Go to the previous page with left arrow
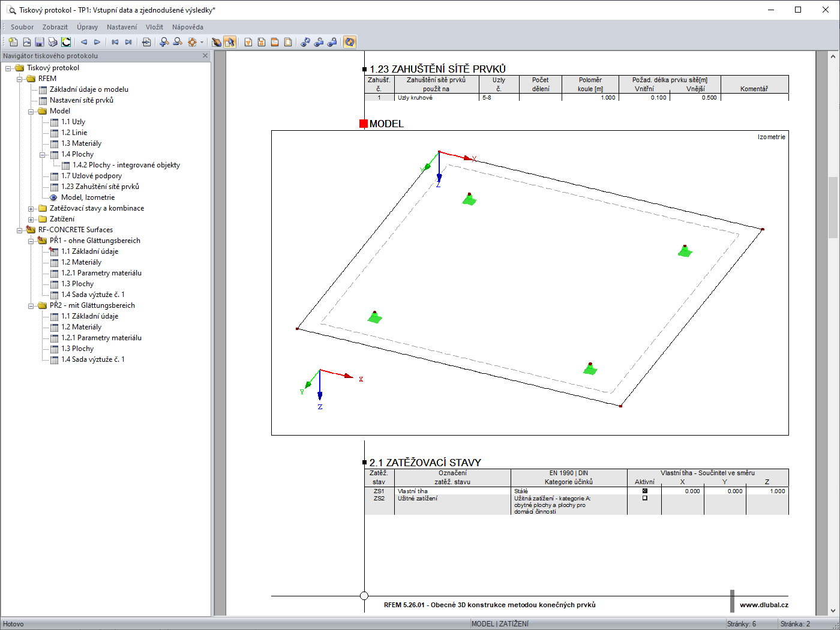Screen dimensions: 840x630 click(x=84, y=42)
